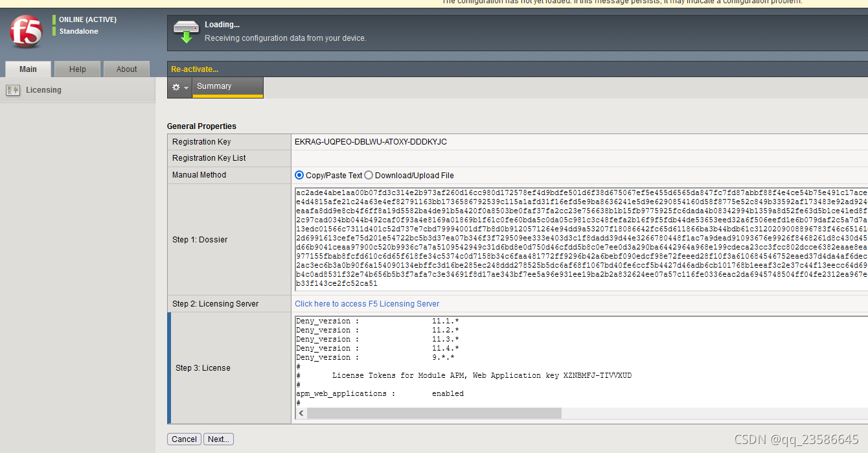
Task: Click the F5 logo icon
Action: point(26,31)
